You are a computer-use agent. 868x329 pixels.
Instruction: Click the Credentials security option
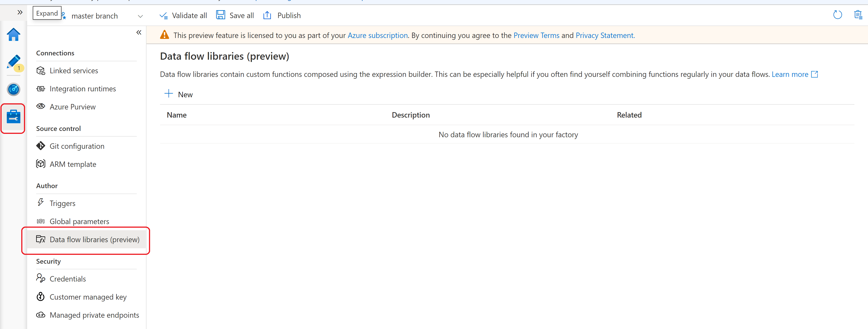click(68, 279)
